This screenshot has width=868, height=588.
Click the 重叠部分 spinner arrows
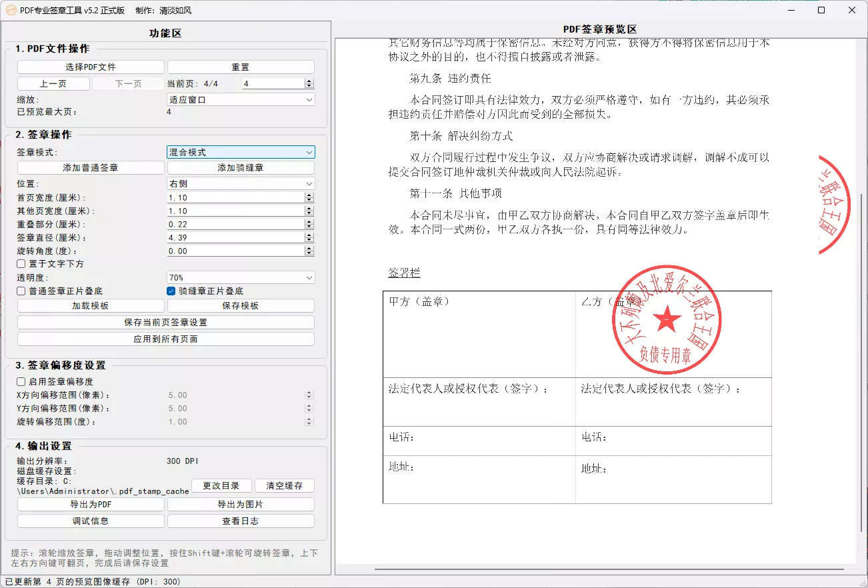pyautogui.click(x=309, y=224)
